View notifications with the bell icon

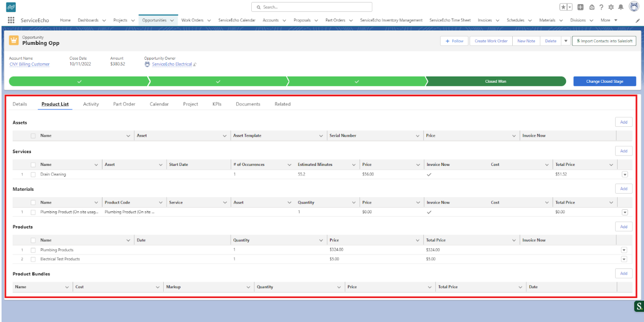[621, 7]
